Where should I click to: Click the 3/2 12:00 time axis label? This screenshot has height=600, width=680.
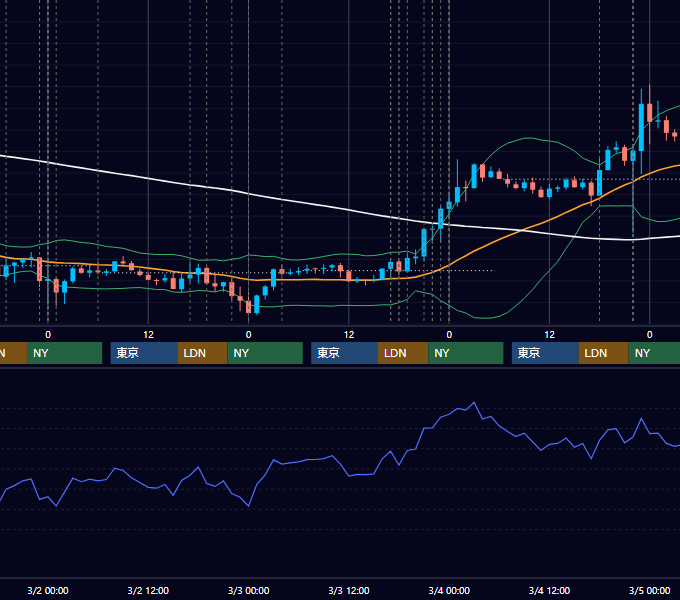148,590
